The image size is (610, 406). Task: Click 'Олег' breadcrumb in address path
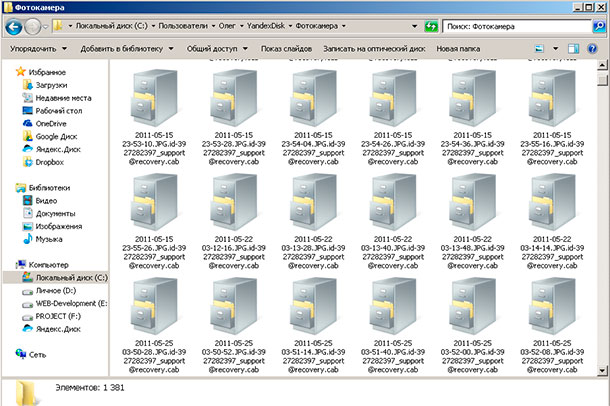[227, 26]
